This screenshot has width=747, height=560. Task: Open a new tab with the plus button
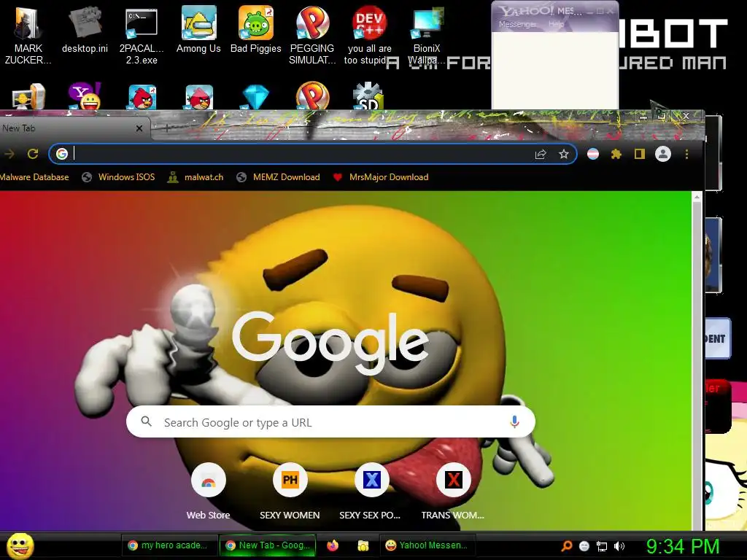coord(167,128)
